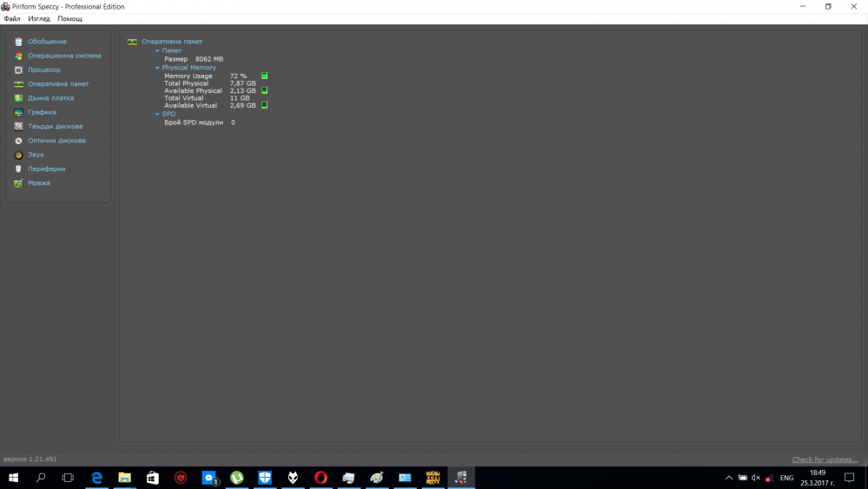Select the Memory Usage 72 % value
Viewport: 868px width, 489px height.
click(238, 76)
